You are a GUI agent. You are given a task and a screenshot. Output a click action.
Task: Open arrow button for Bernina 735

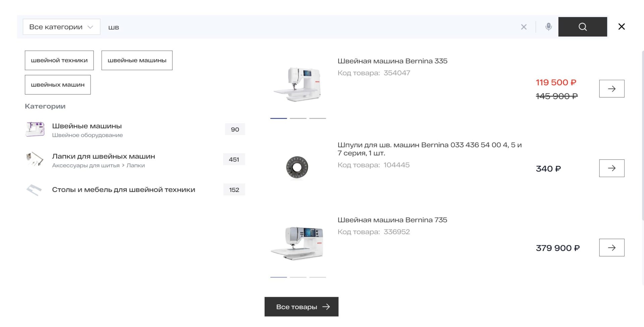[x=611, y=248]
